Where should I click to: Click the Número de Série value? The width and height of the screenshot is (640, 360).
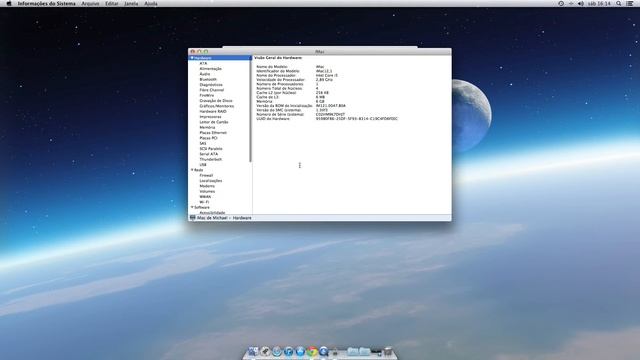330,115
